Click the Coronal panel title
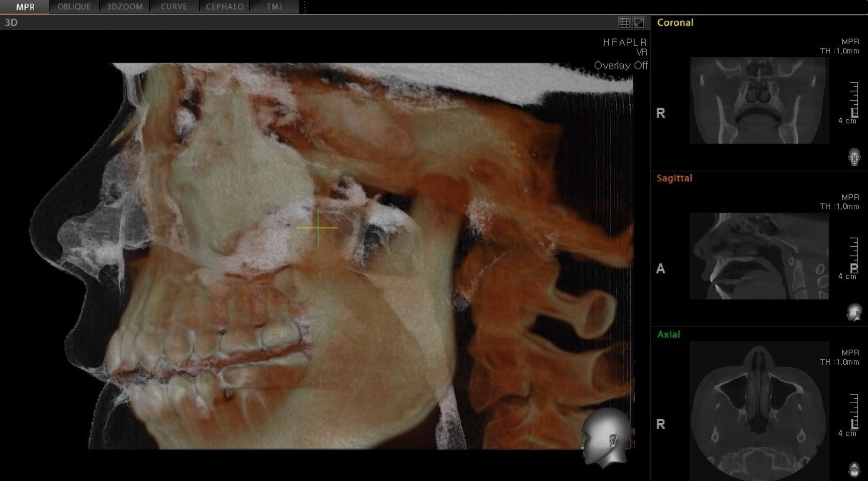Viewport: 868px width, 481px height. [x=675, y=23]
